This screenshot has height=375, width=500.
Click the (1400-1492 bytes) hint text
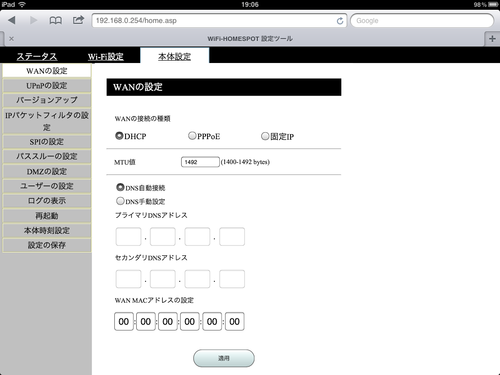pyautogui.click(x=245, y=162)
